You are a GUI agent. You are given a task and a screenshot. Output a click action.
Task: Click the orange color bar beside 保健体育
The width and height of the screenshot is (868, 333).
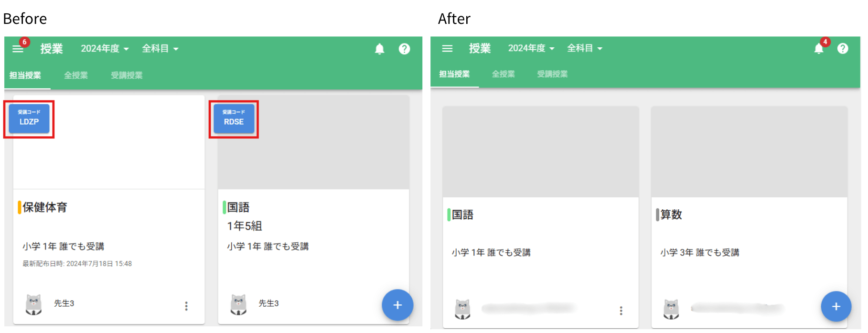(x=20, y=207)
